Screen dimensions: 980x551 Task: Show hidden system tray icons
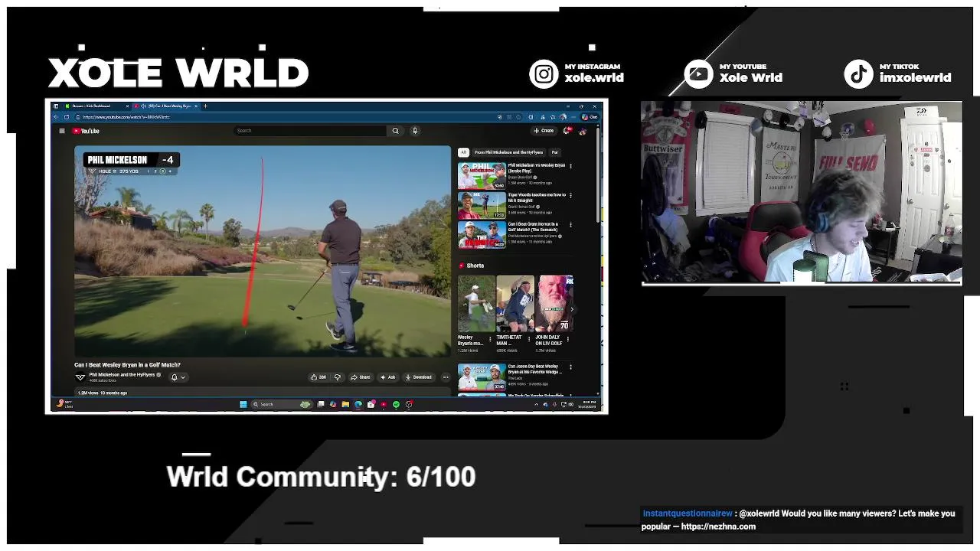(536, 404)
